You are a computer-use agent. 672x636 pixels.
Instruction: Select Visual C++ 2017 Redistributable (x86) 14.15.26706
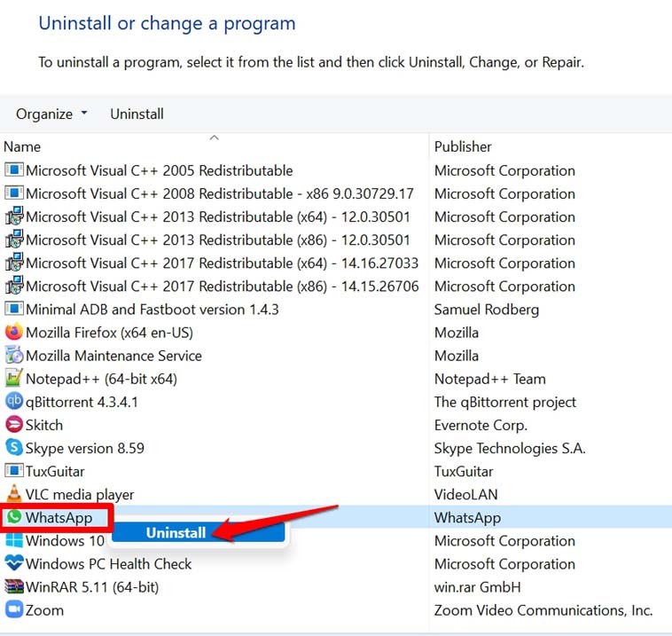point(222,287)
